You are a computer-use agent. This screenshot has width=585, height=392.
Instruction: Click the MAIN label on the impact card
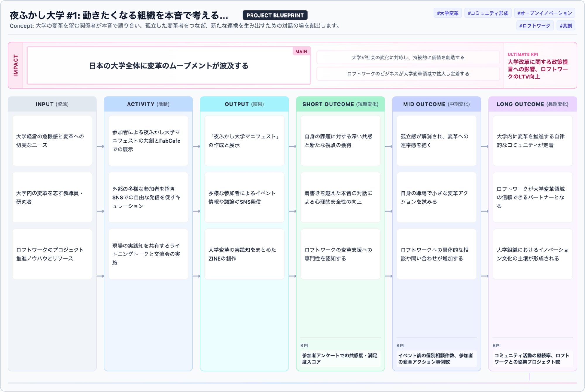(301, 51)
